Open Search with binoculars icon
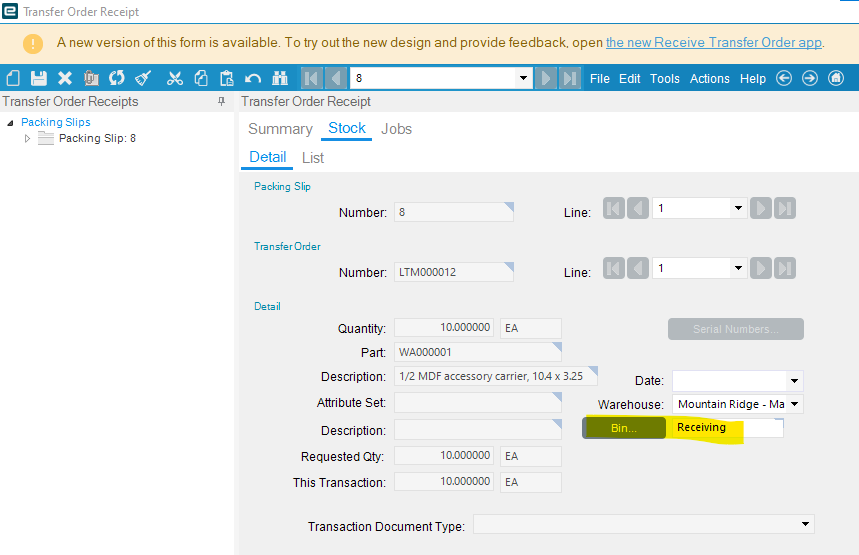 coord(280,78)
